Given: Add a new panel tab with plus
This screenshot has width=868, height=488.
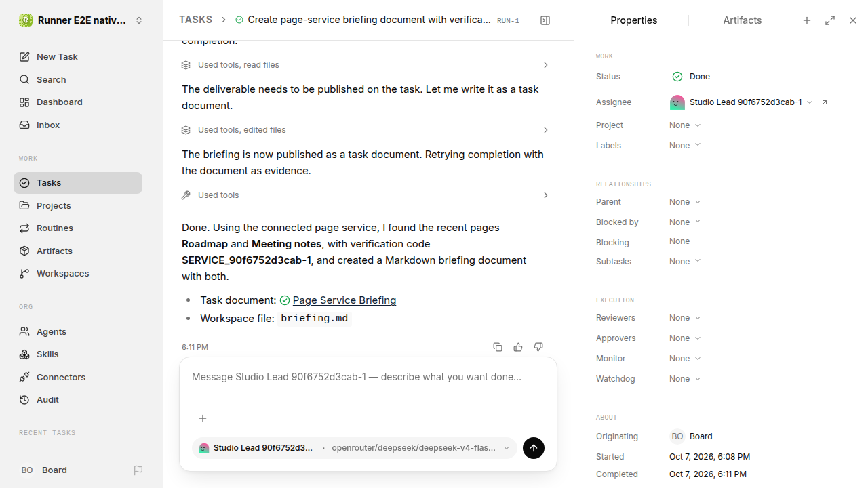Looking at the screenshot, I should point(807,20).
